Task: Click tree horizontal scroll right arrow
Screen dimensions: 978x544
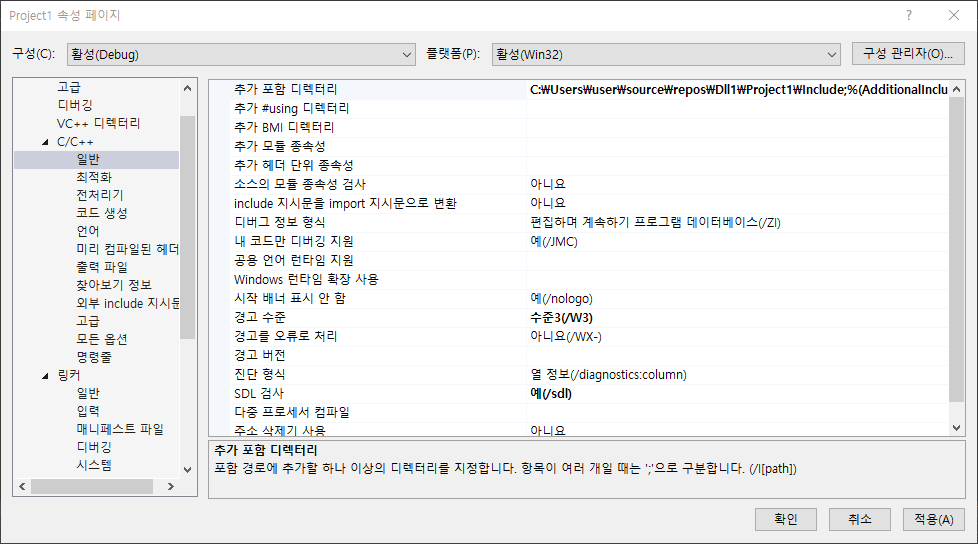Action: 171,487
